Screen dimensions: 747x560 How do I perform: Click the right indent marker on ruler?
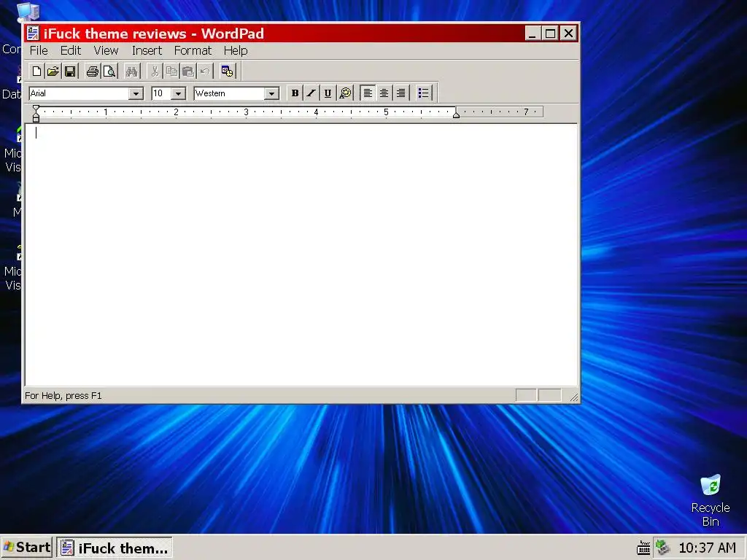pyautogui.click(x=456, y=114)
